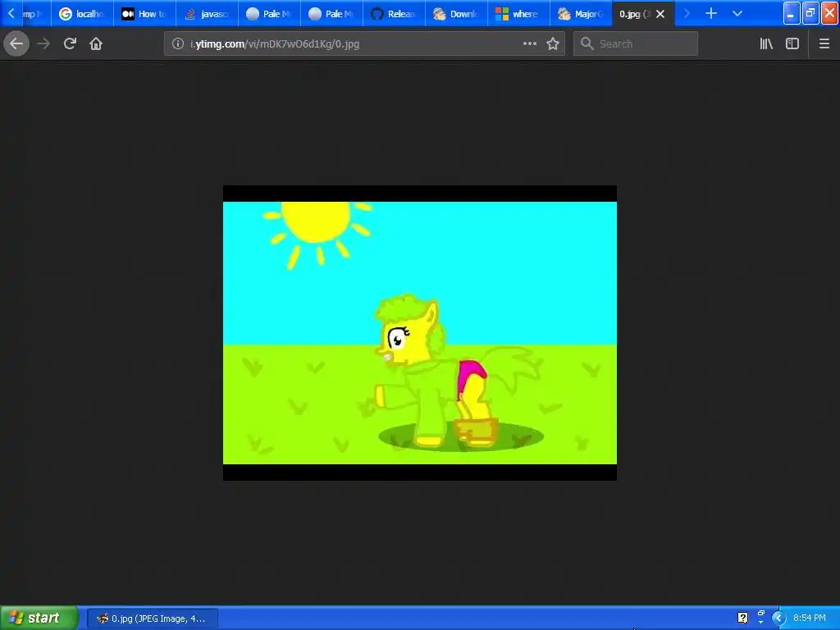Switch to the javascript tab
The height and width of the screenshot is (630, 840).
207,14
